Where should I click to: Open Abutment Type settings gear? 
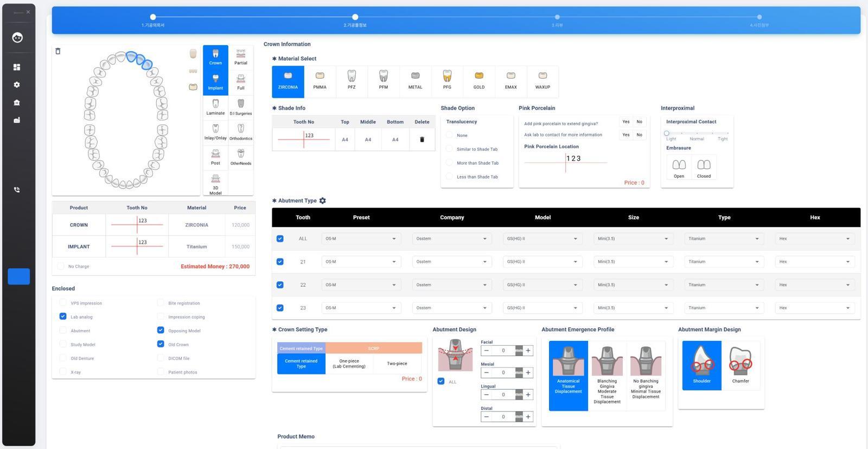[323, 201]
